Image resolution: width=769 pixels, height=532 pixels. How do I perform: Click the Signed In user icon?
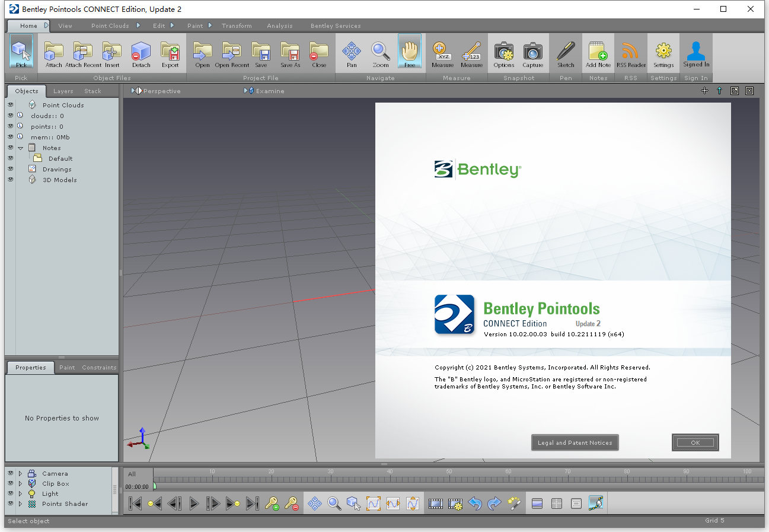696,53
